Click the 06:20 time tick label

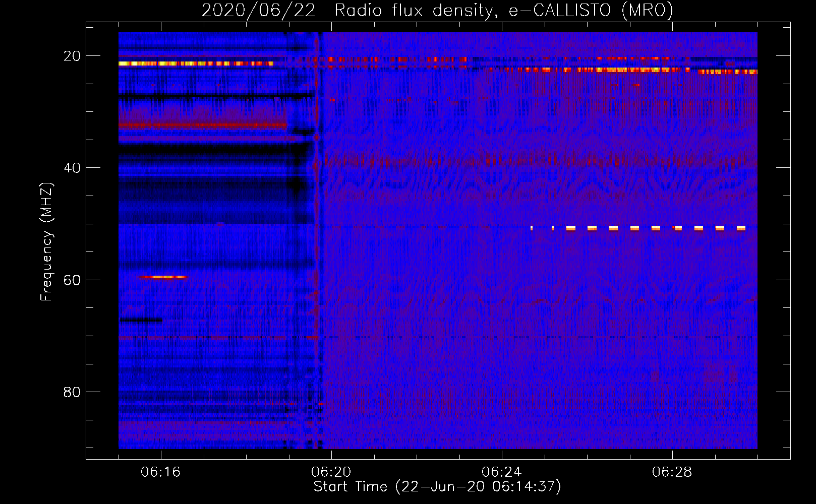[331, 472]
